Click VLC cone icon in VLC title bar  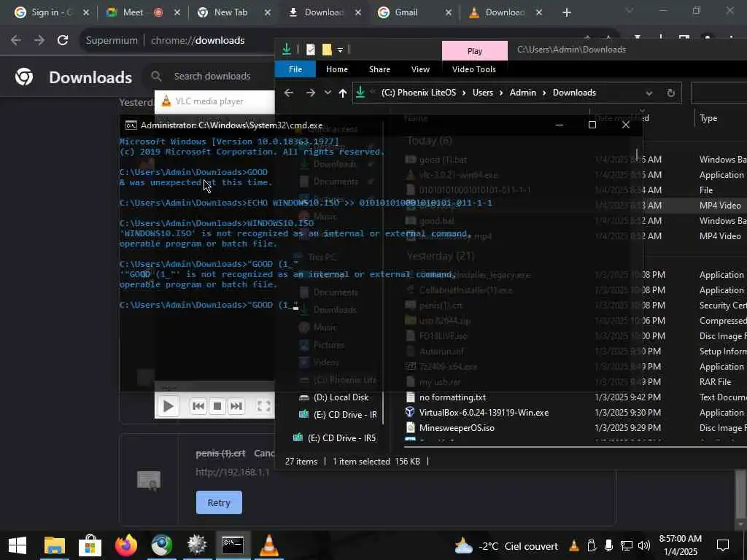tap(166, 101)
